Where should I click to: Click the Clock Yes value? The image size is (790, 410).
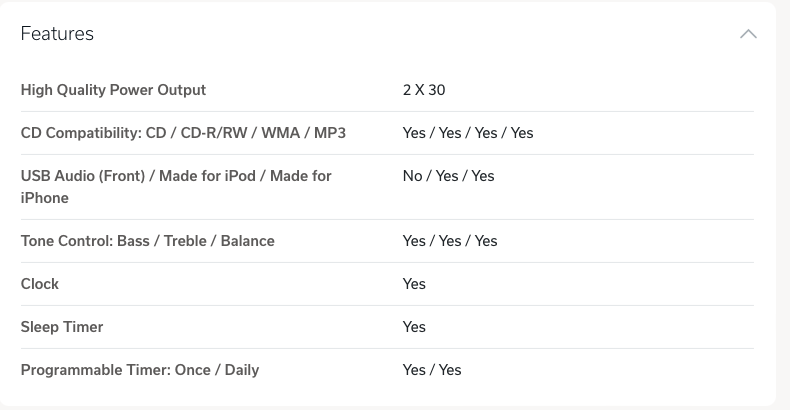pyautogui.click(x=414, y=284)
